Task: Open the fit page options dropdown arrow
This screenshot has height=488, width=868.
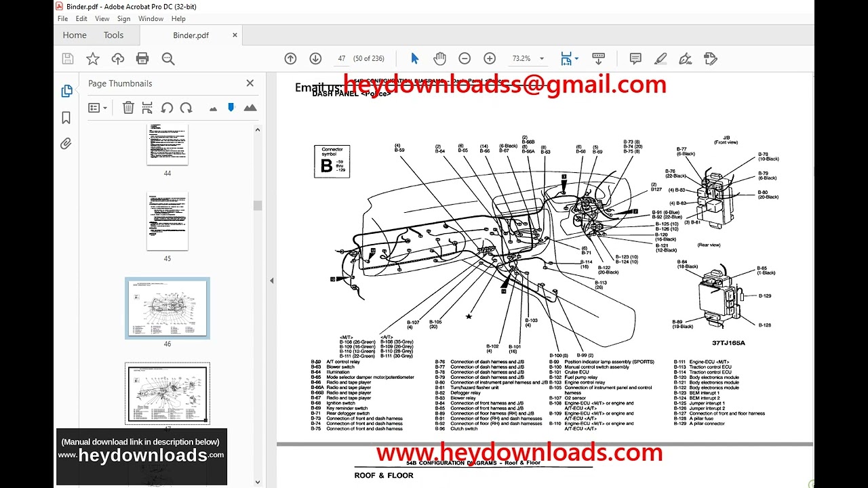Action: click(576, 59)
